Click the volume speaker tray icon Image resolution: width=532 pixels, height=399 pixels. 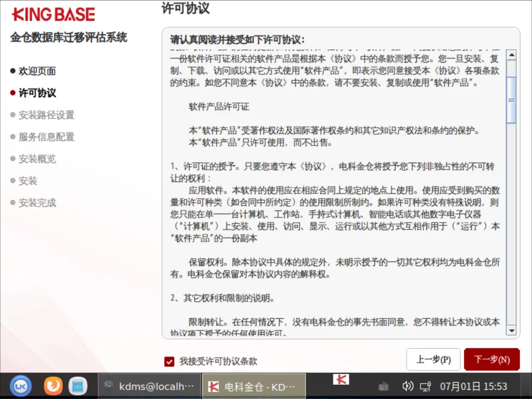pyautogui.click(x=407, y=386)
